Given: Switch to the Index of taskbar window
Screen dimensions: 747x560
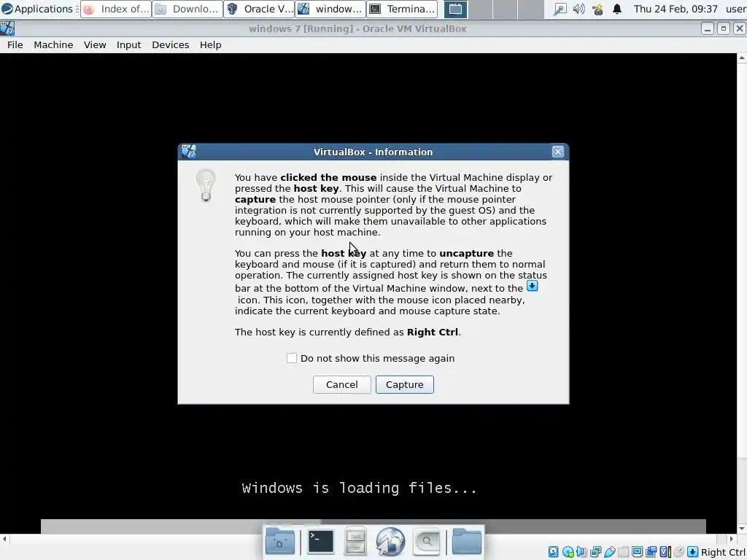Looking at the screenshot, I should pyautogui.click(x=116, y=9).
